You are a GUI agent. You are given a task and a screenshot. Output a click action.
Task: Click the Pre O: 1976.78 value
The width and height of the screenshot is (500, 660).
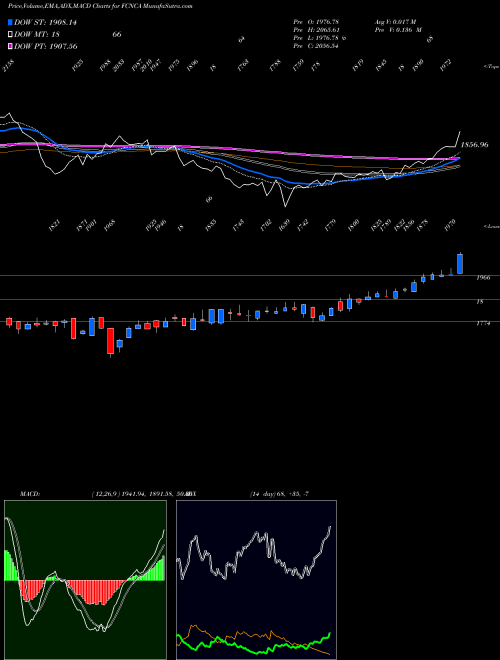click(x=316, y=22)
